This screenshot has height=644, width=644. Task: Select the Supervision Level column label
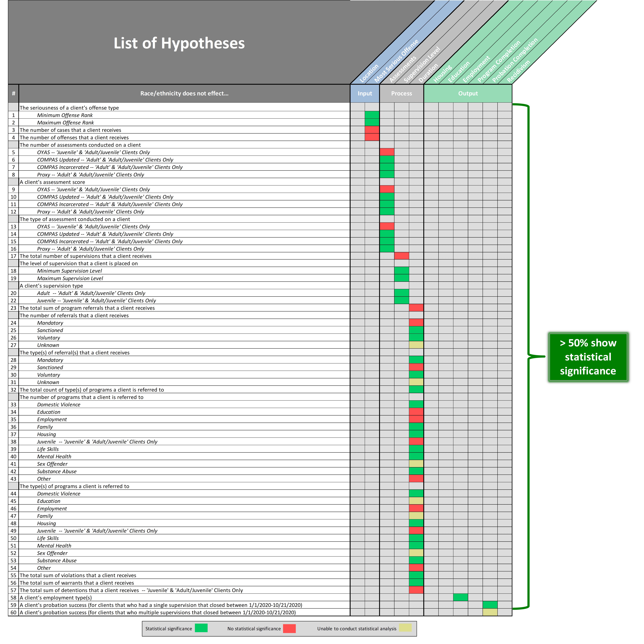(x=422, y=65)
